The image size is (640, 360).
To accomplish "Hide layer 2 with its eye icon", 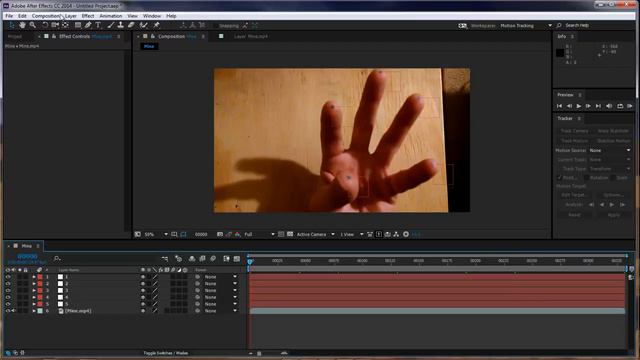I will [x=8, y=284].
